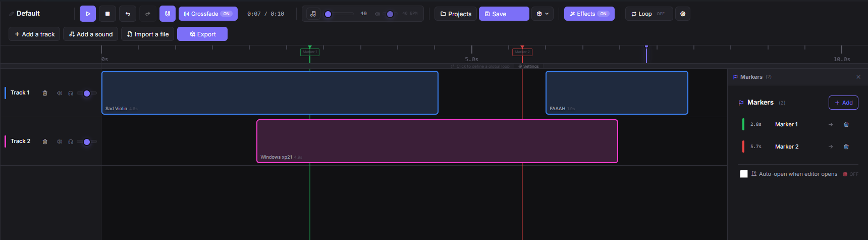This screenshot has width=868, height=240.
Task: Click the Track 2 volume slider knob
Action: coord(87,142)
